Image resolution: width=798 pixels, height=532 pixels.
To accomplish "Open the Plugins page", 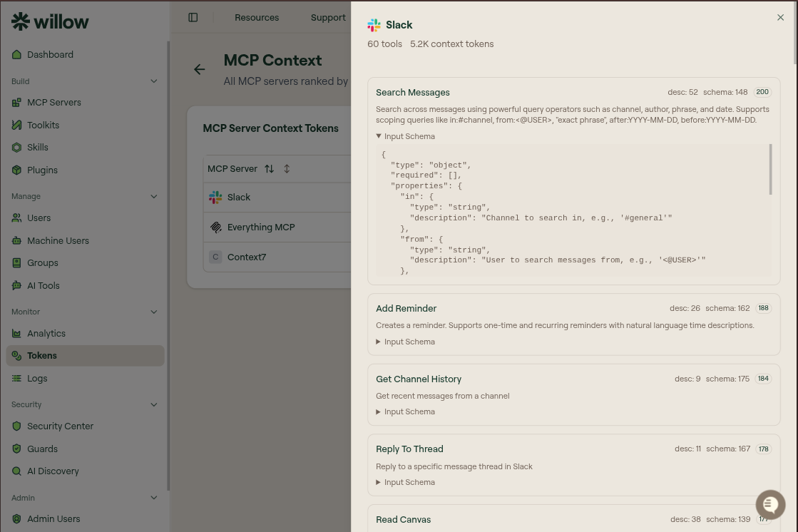I will pyautogui.click(x=42, y=170).
